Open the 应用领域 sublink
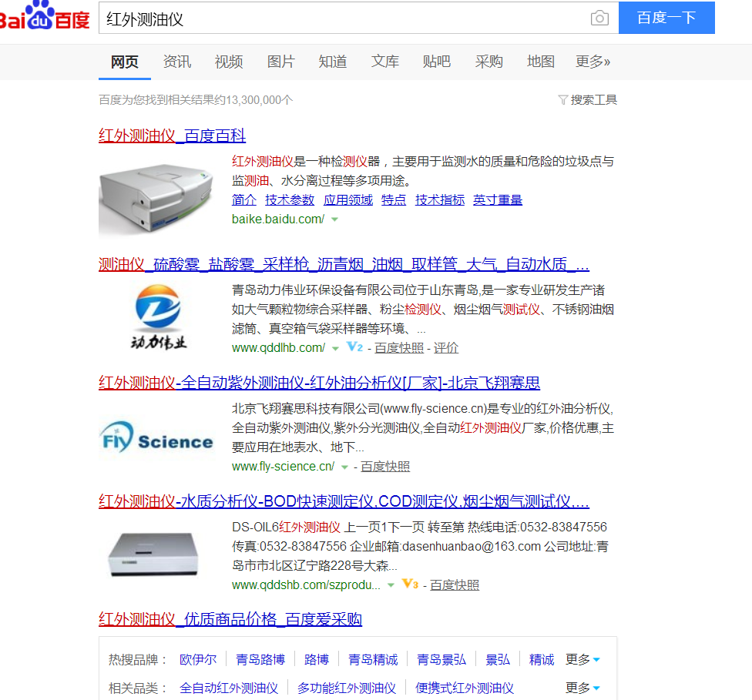 (x=348, y=200)
